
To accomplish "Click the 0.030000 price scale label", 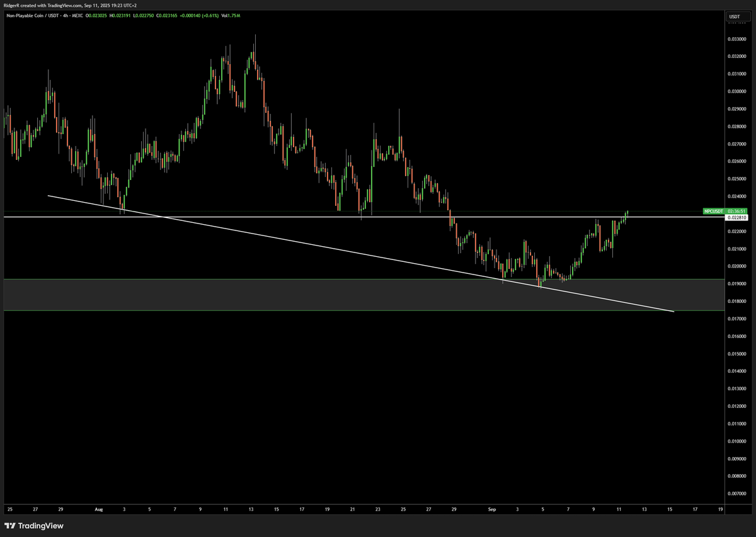I will (736, 91).
